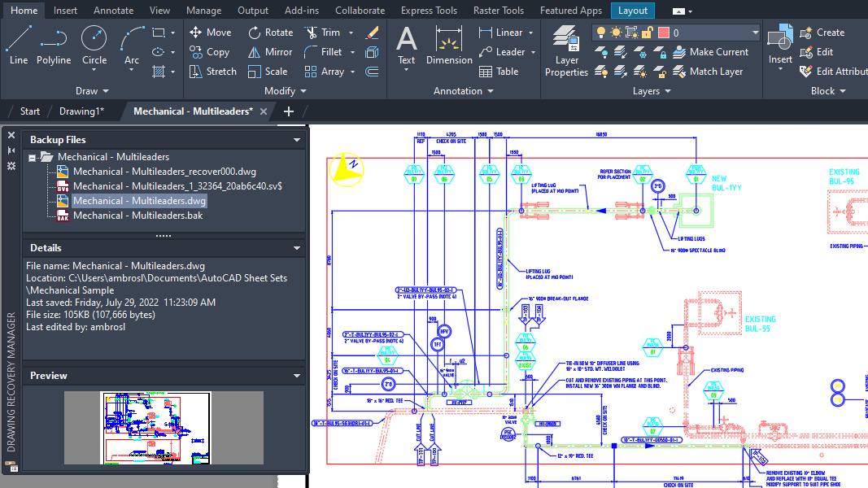The height and width of the screenshot is (488, 868).
Task: Click the Match Layer button
Action: coord(708,72)
